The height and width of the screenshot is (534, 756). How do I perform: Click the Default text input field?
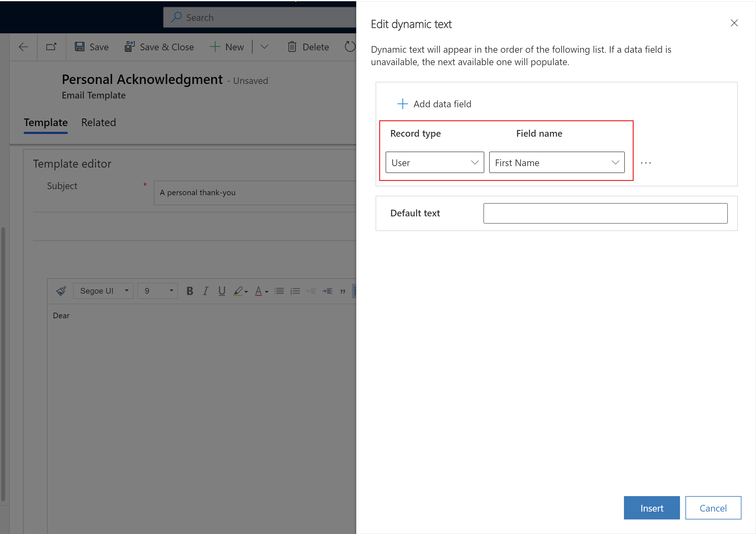coord(606,213)
